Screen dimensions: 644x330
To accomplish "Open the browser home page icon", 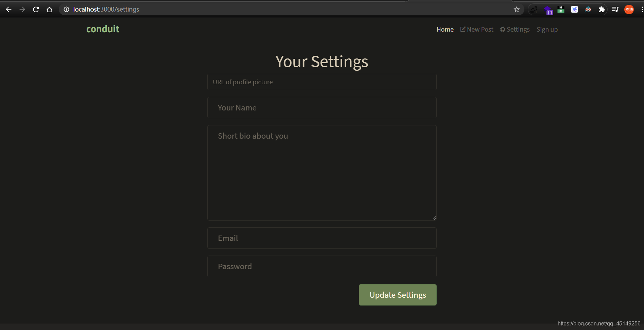I will click(50, 10).
